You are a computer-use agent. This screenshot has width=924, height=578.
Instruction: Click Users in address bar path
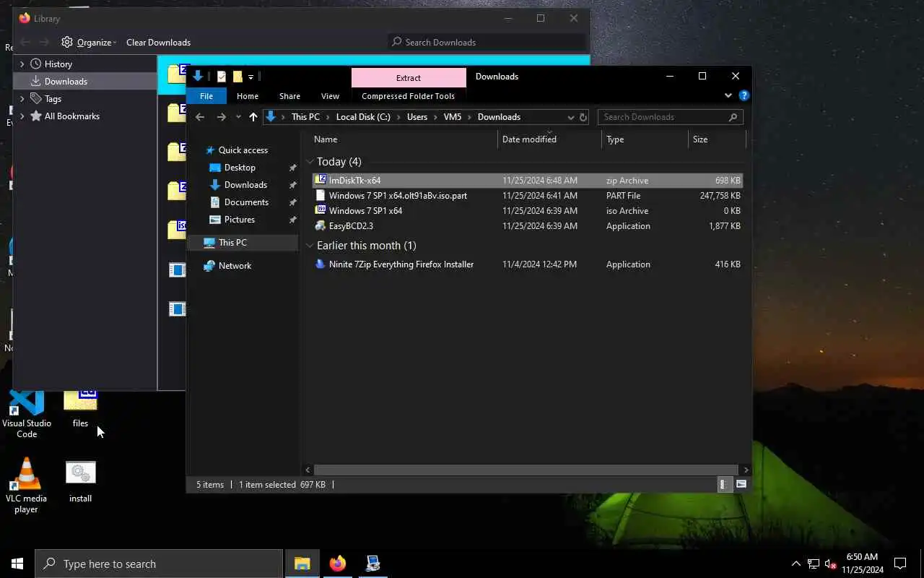pyautogui.click(x=417, y=117)
